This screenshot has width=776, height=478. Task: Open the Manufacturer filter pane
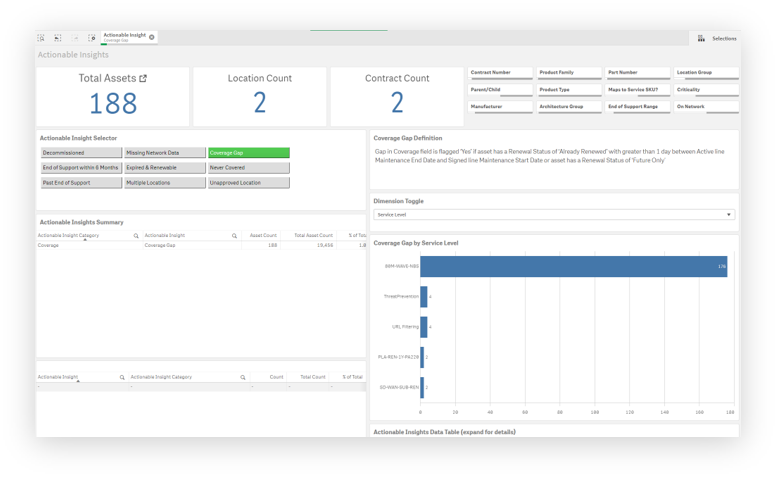point(500,107)
